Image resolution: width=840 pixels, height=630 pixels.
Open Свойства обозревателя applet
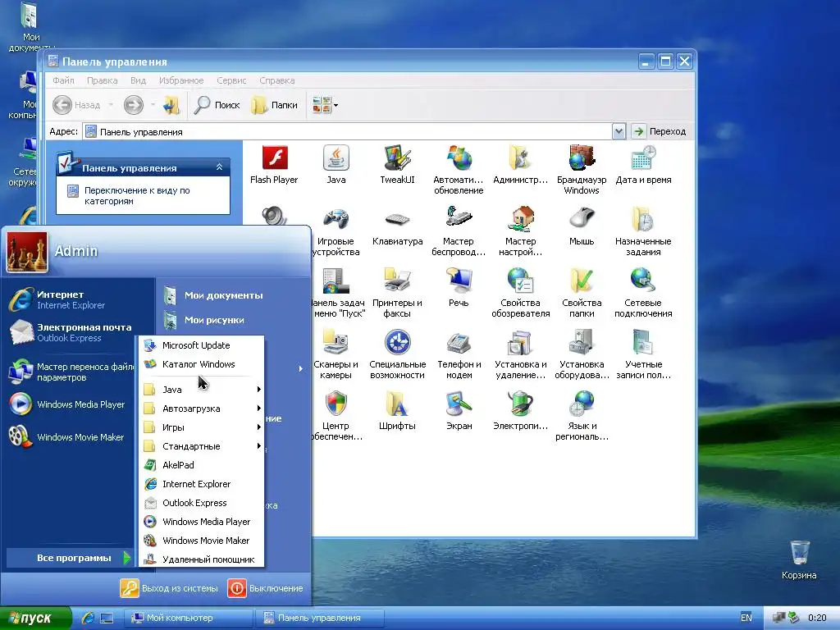point(520,293)
